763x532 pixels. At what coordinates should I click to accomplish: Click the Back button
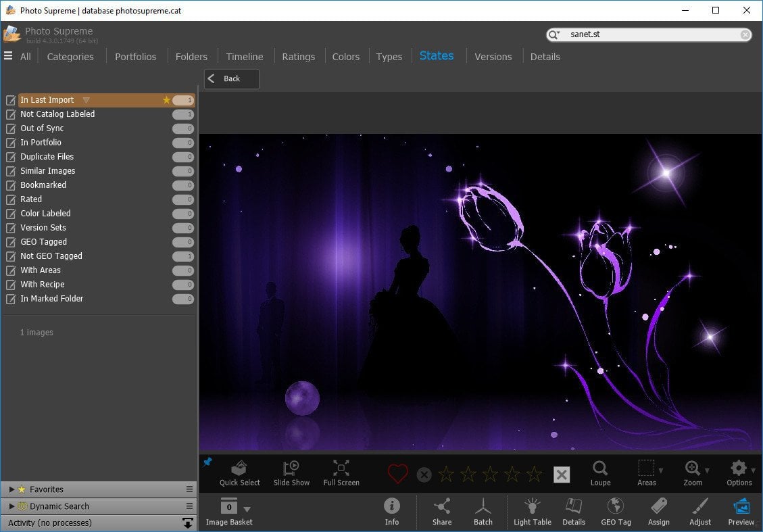tap(232, 79)
